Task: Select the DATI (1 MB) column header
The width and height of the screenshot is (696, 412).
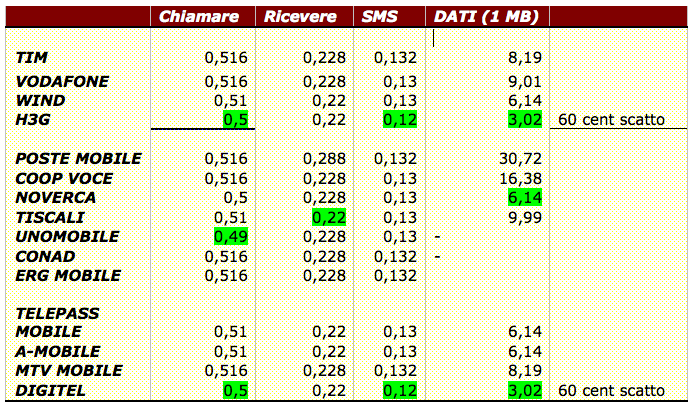Action: pyautogui.click(x=486, y=17)
